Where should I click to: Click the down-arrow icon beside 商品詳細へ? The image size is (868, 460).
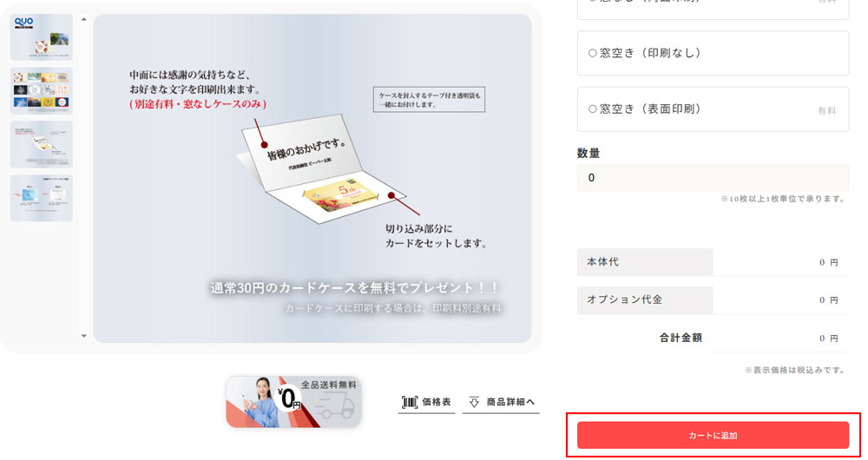475,403
